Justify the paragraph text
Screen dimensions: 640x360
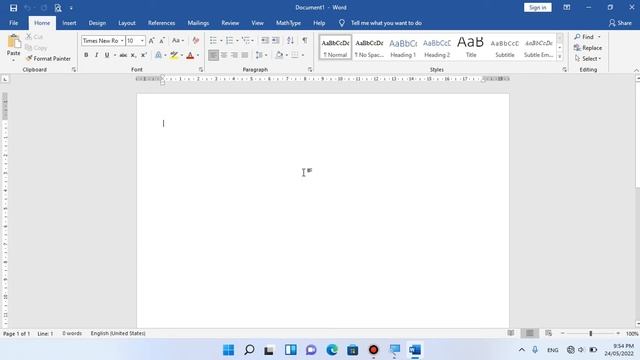(x=245, y=55)
